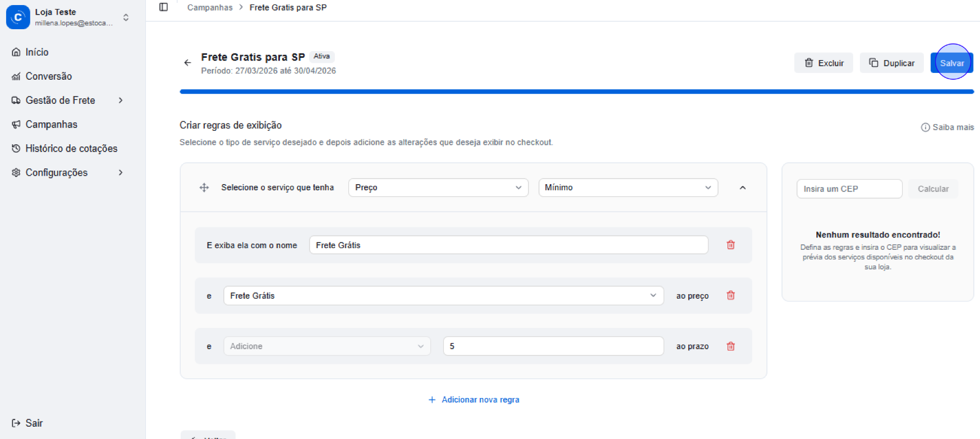Open the Mínimo dropdown
This screenshot has width=980, height=439.
tap(628, 188)
